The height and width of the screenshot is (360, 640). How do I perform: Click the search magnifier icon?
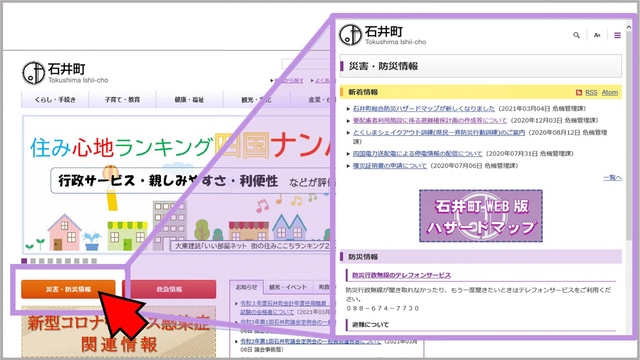(576, 35)
